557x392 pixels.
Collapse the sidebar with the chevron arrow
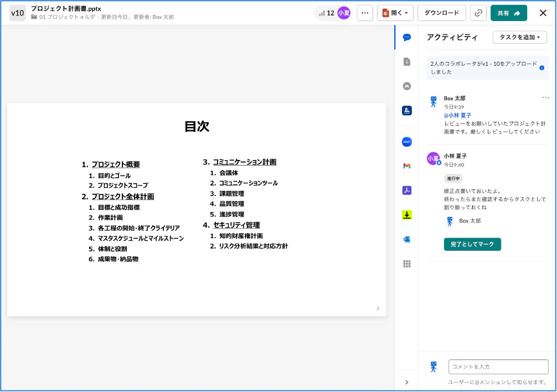[x=407, y=382]
